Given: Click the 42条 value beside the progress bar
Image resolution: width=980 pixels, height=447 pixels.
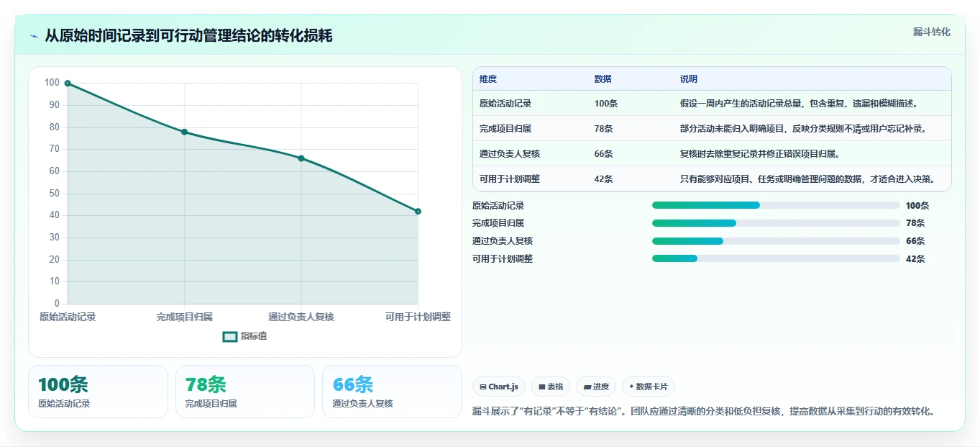Looking at the screenshot, I should [x=915, y=259].
